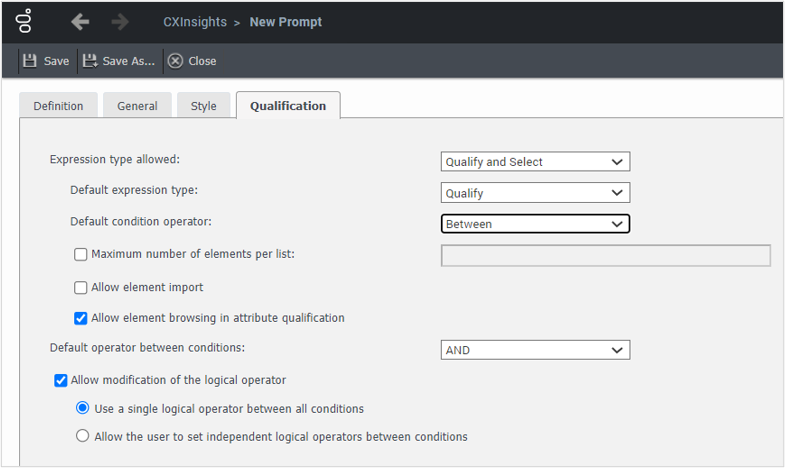This screenshot has height=468, width=785.
Task: Click the Close circle-X icon
Action: pyautogui.click(x=175, y=61)
